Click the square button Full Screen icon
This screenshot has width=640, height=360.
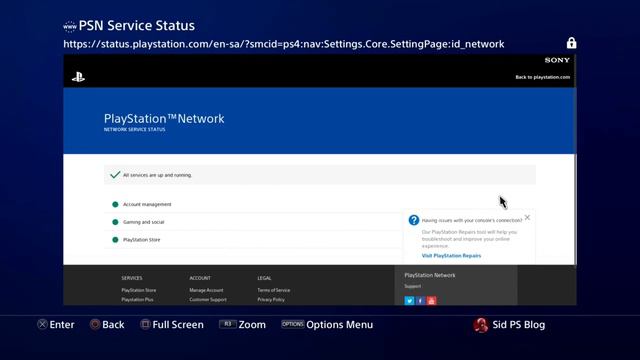[x=145, y=324]
